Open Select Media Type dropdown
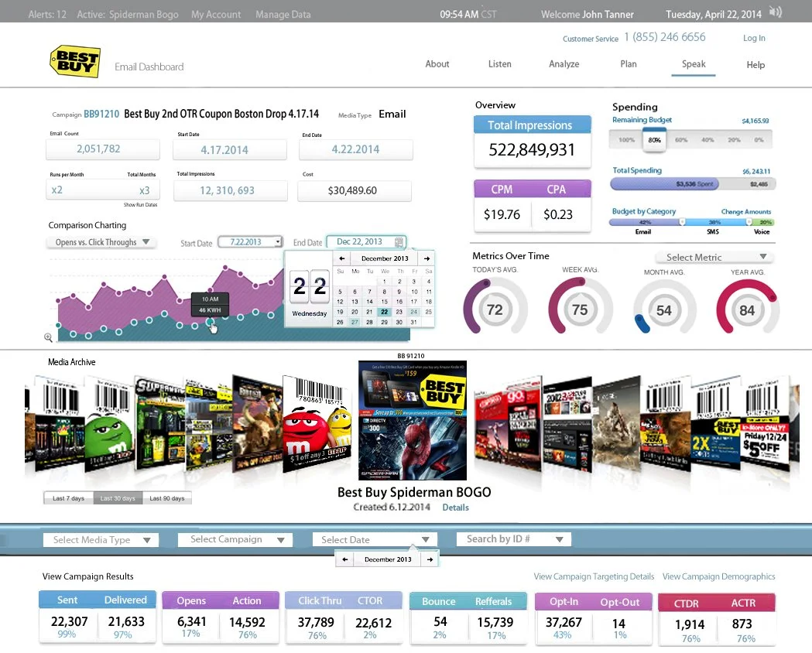Screen dimensions: 812x653 (101, 540)
